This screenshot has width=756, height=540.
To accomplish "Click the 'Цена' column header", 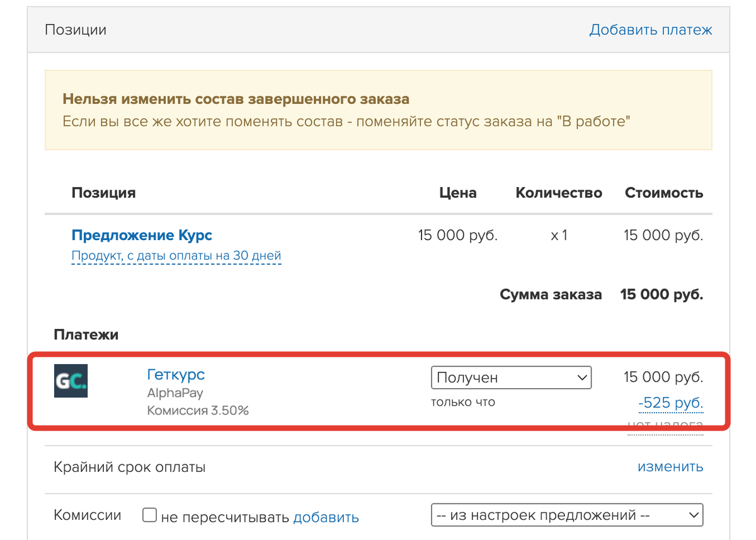I will [457, 193].
